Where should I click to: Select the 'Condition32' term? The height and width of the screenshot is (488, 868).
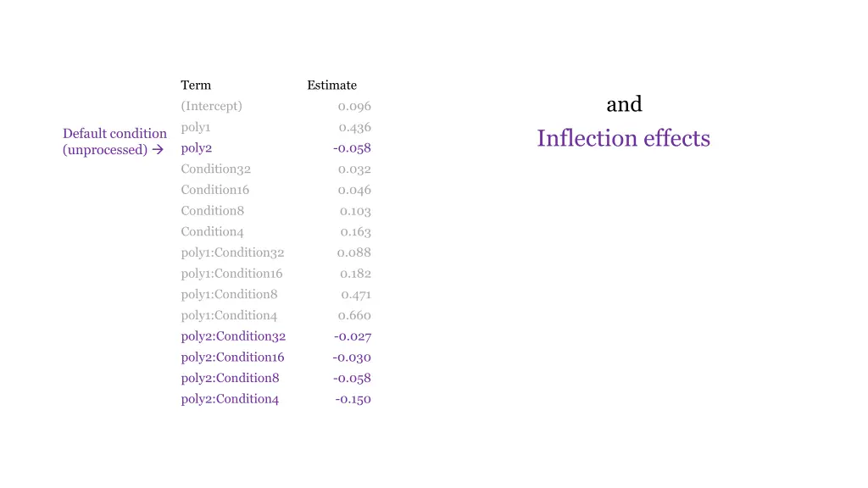(216, 169)
